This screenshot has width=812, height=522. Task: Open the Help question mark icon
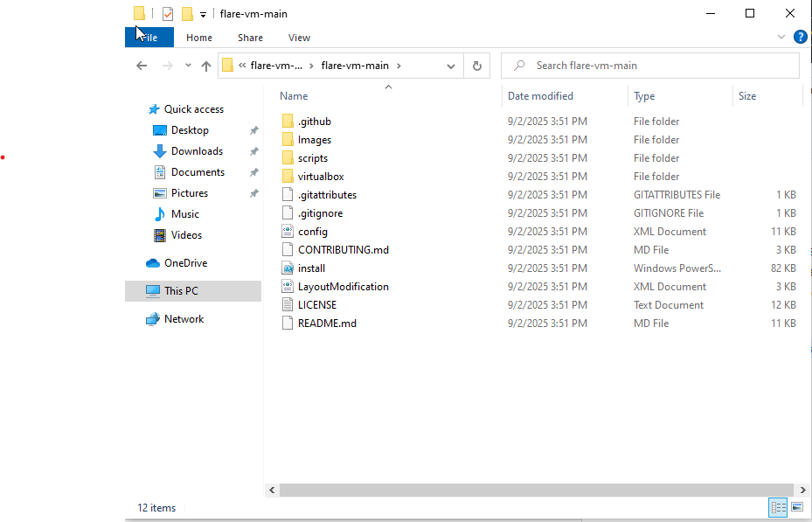800,37
